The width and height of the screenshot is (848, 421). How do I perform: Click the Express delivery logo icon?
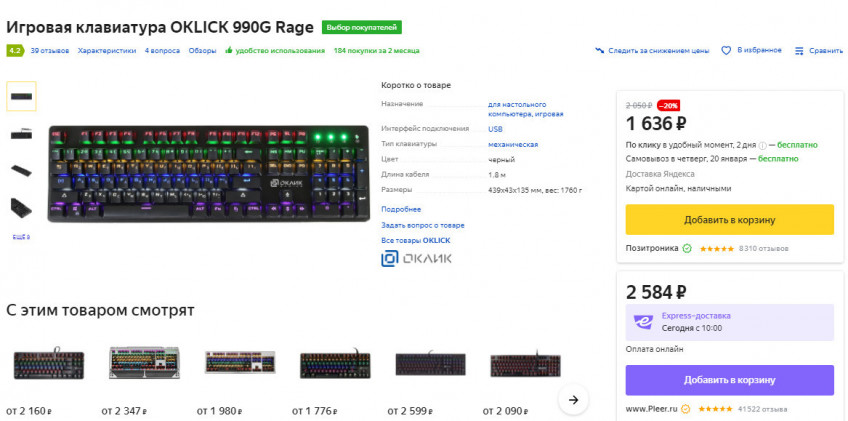644,322
